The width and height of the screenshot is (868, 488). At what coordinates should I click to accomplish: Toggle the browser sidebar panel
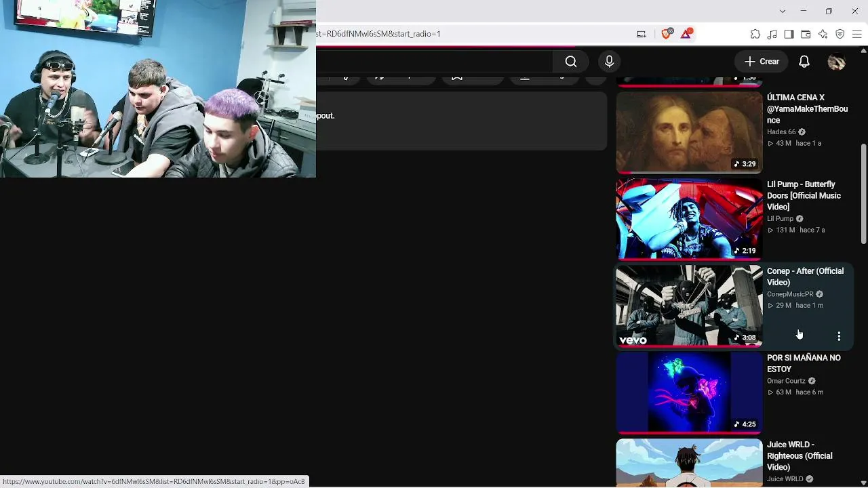point(789,34)
